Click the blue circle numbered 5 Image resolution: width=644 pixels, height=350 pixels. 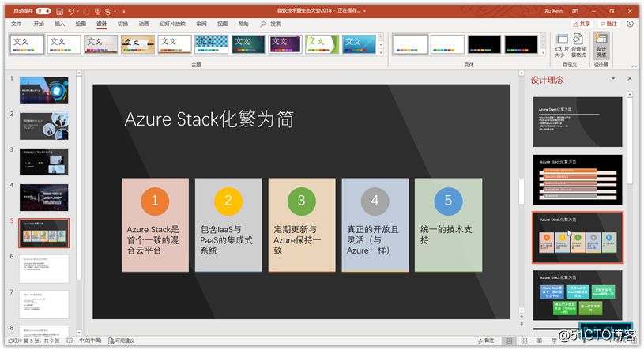pyautogui.click(x=448, y=201)
